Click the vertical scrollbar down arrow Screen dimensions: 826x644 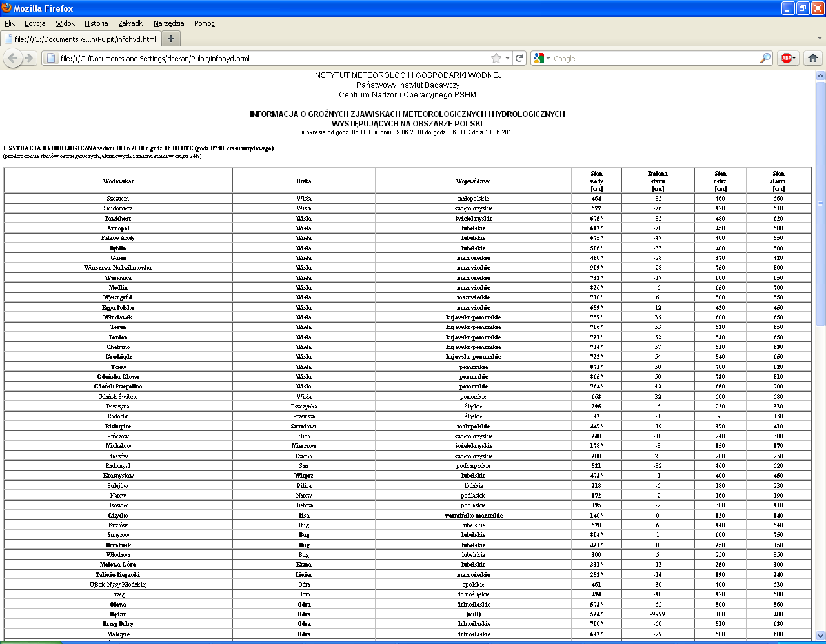coord(820,635)
